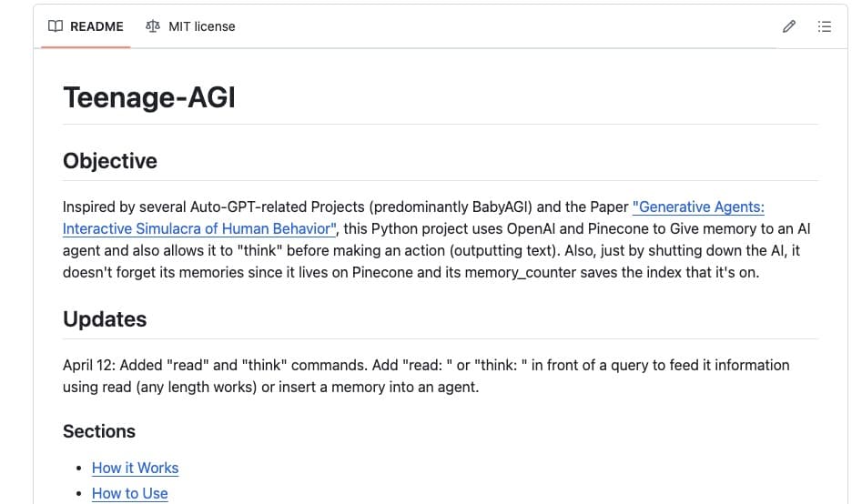Follow the "Interactive Simulacra of Human Behavior" link
The image size is (862, 504).
(199, 228)
